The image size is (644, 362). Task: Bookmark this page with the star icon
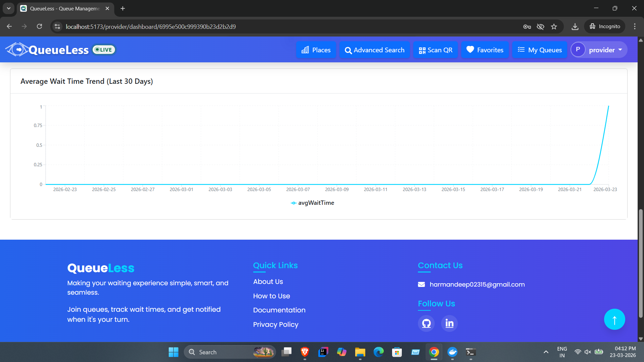tap(554, 26)
